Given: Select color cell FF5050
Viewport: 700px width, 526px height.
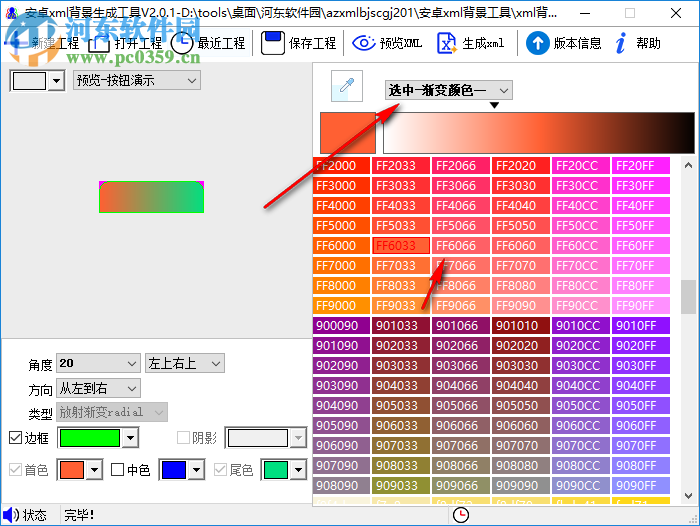Looking at the screenshot, I should (521, 225).
